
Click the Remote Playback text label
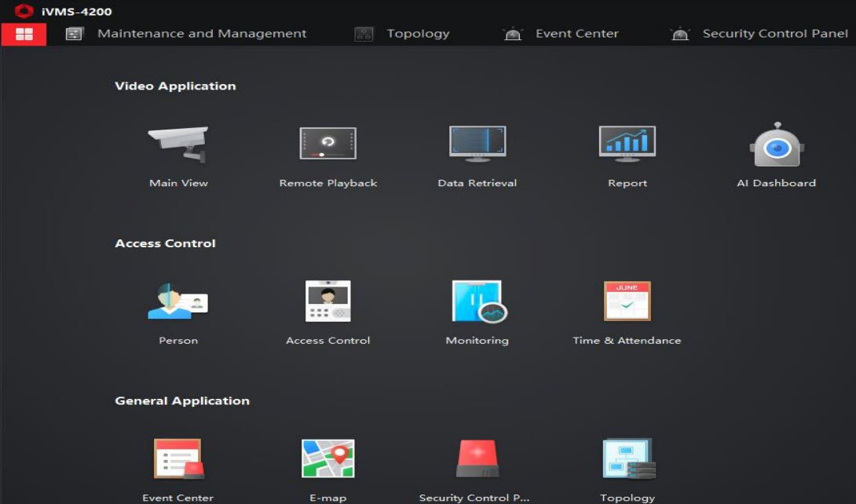click(328, 183)
